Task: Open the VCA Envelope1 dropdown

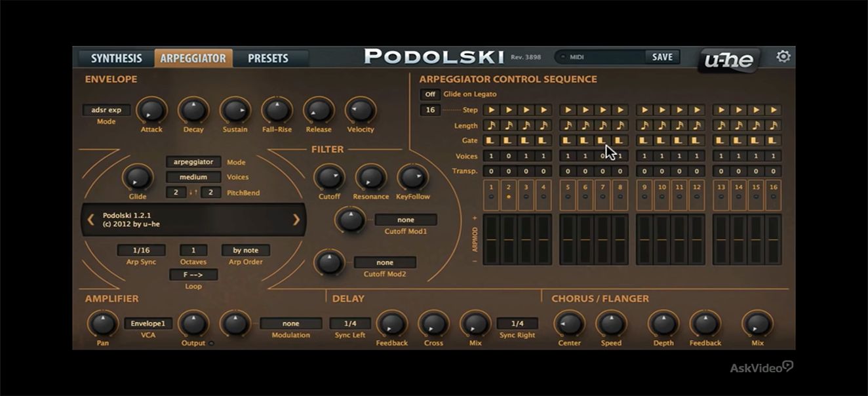Action: pos(148,324)
